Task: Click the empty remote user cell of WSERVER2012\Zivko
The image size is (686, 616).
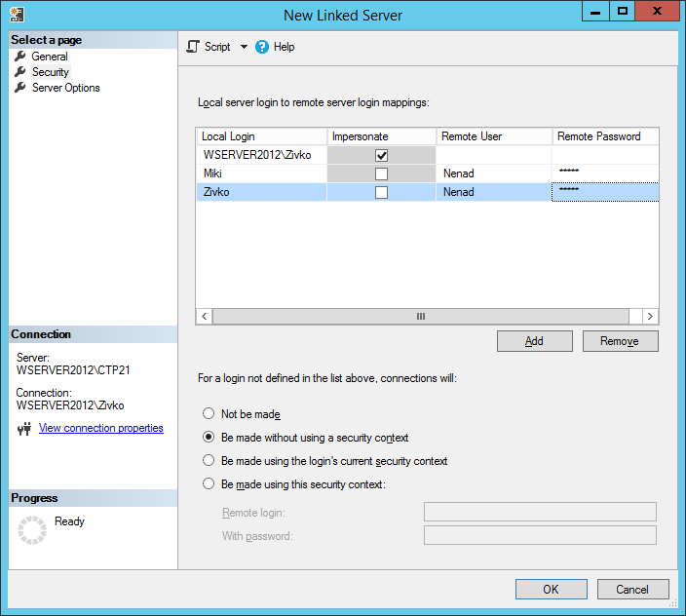Action: (494, 155)
